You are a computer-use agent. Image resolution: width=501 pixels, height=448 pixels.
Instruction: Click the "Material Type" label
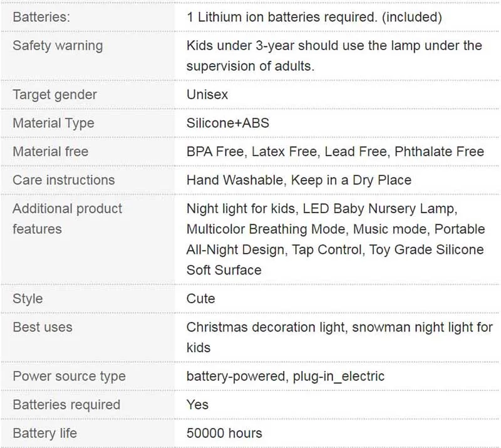53,123
